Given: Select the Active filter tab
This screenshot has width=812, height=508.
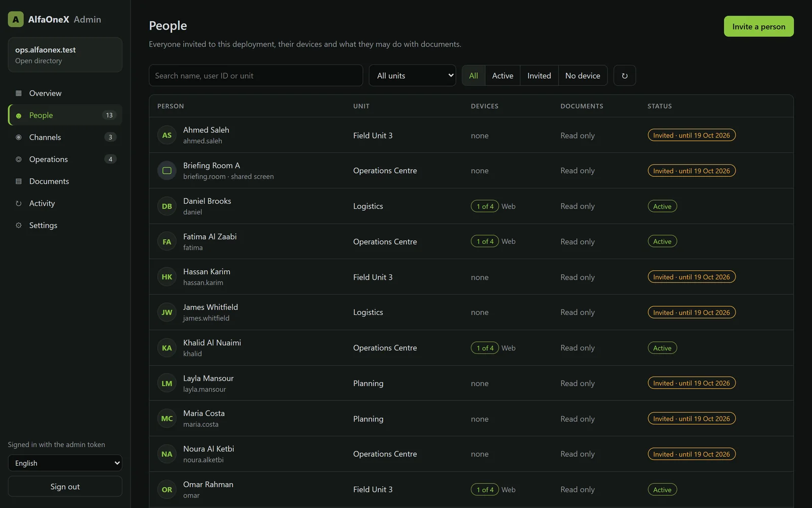Looking at the screenshot, I should pos(502,76).
